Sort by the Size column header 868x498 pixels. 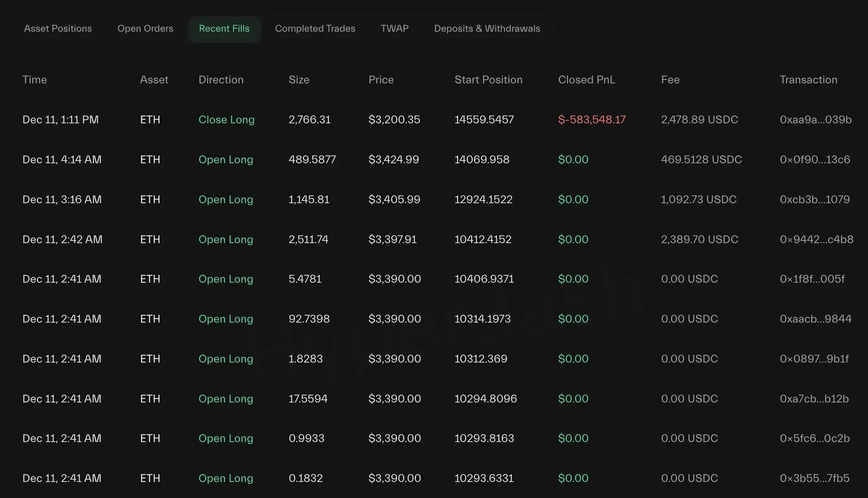(x=299, y=80)
